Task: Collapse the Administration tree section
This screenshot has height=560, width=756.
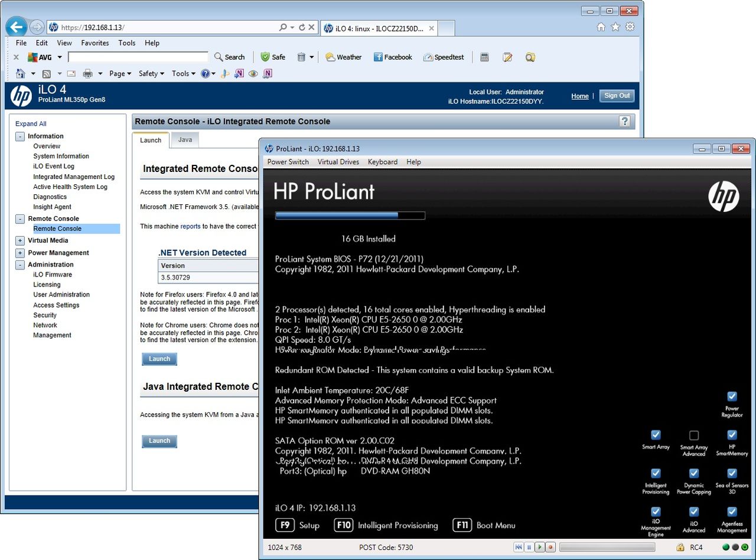Action: tap(20, 265)
